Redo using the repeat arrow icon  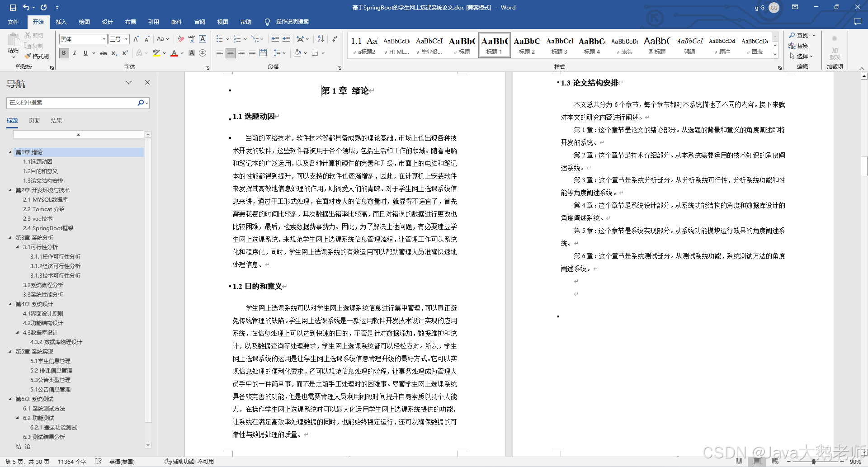43,7
